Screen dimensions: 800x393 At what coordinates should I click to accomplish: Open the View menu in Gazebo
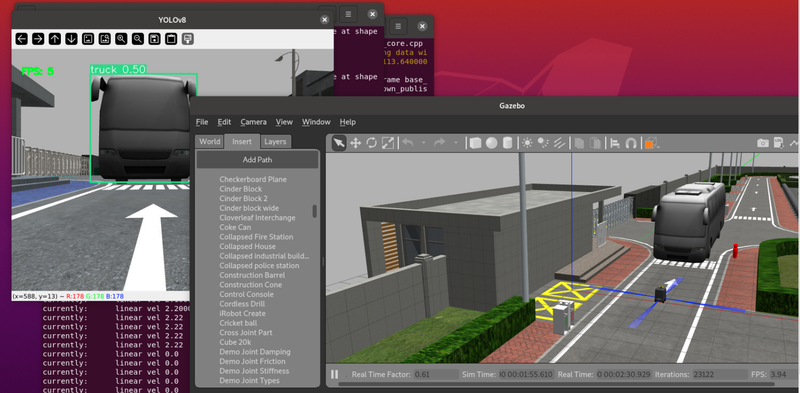[284, 122]
